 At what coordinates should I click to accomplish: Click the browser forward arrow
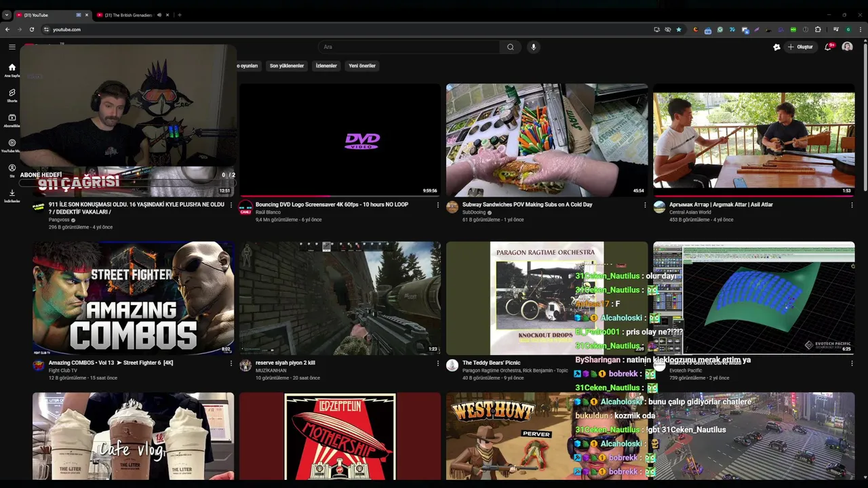coord(19,29)
